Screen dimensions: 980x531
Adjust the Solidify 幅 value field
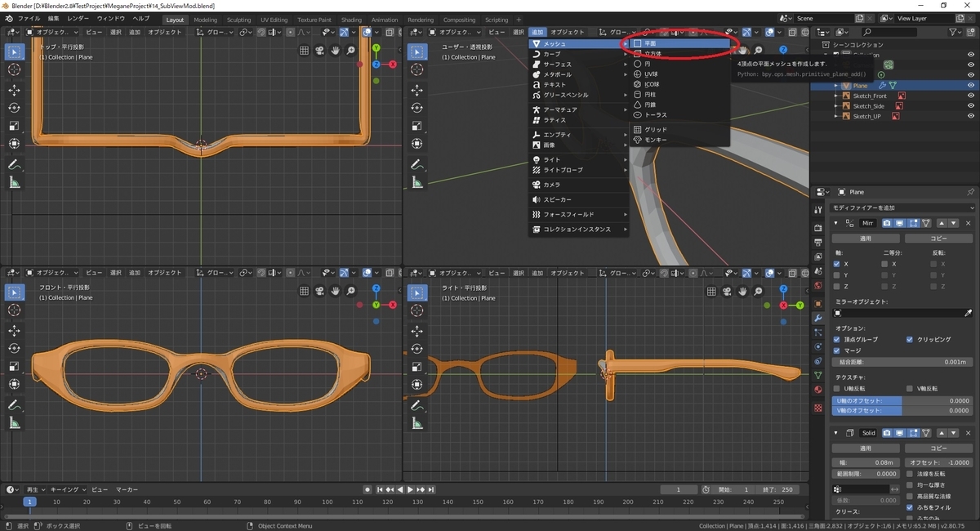(866, 462)
